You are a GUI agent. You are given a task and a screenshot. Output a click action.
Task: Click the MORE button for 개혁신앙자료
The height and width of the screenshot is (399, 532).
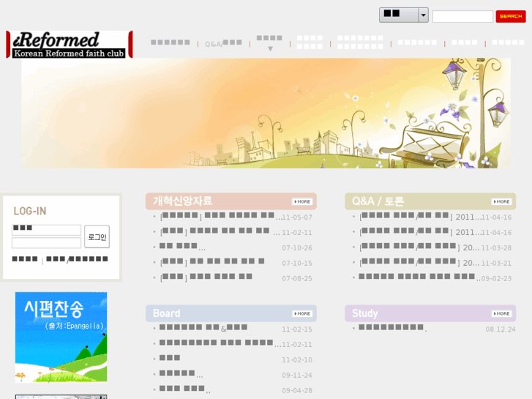pos(302,202)
